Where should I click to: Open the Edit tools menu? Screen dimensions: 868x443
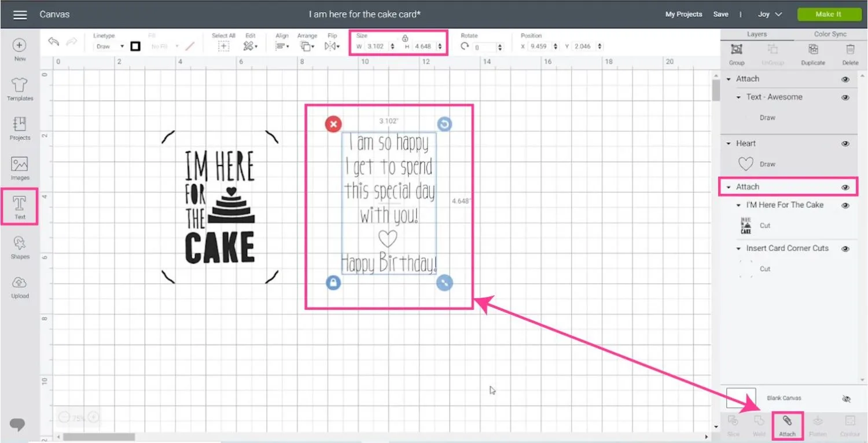coord(251,46)
